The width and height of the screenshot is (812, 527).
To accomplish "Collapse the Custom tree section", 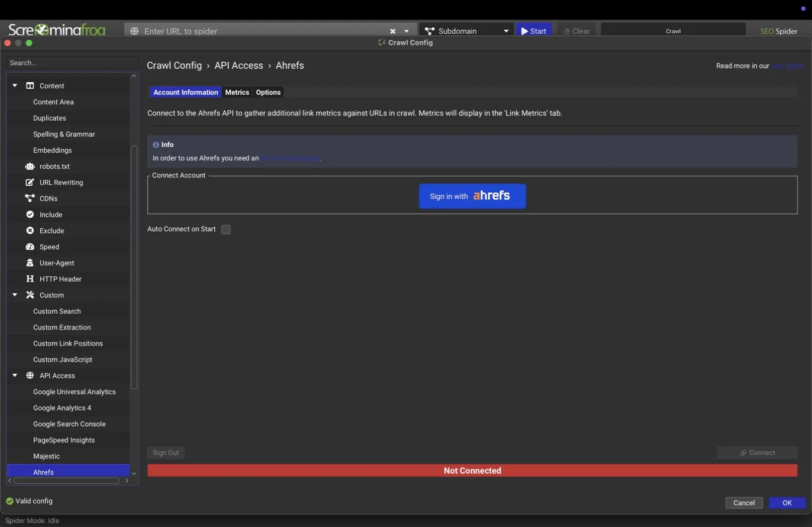I will coord(15,295).
